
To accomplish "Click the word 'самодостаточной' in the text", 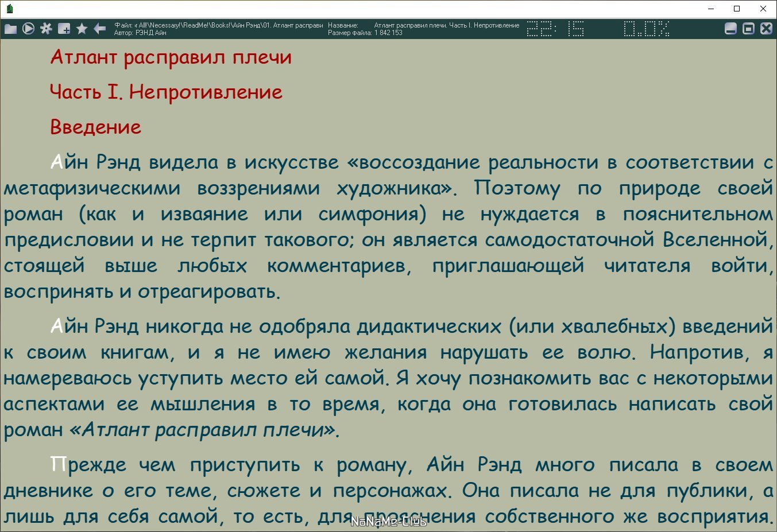I will [x=570, y=239].
